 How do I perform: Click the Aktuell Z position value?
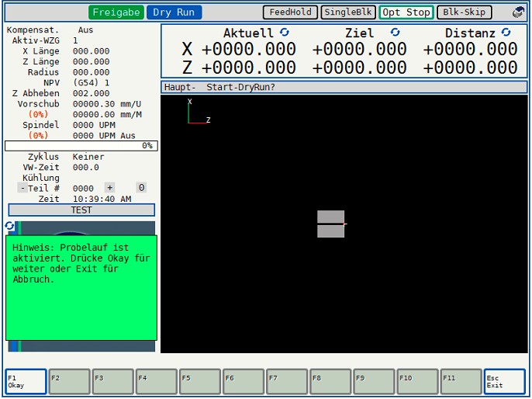[249, 68]
